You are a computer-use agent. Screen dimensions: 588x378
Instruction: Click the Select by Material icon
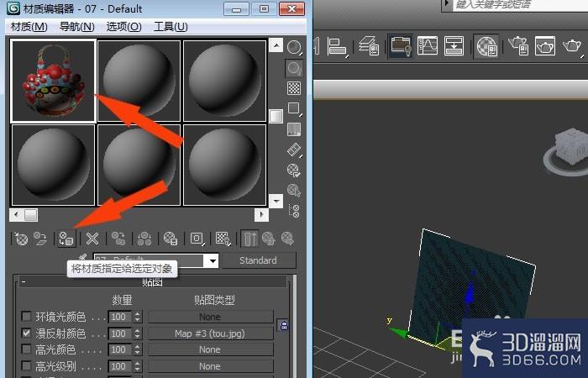(294, 191)
